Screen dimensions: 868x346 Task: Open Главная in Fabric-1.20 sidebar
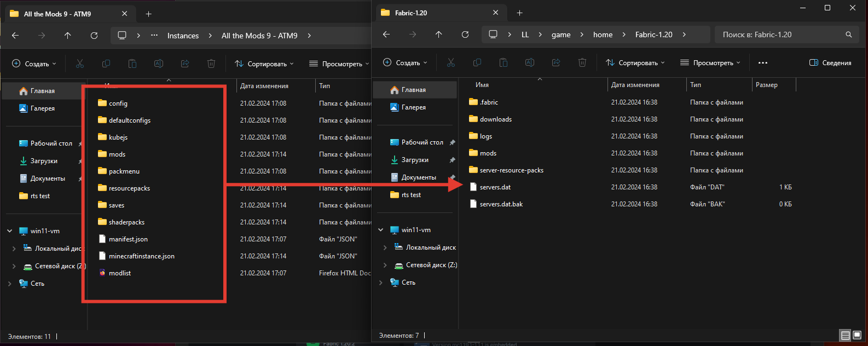coord(415,90)
